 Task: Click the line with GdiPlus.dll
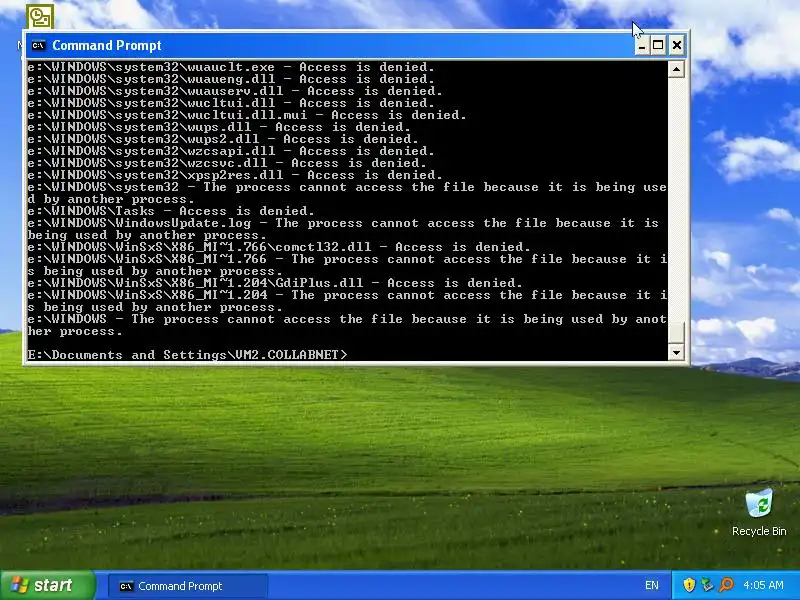point(275,283)
